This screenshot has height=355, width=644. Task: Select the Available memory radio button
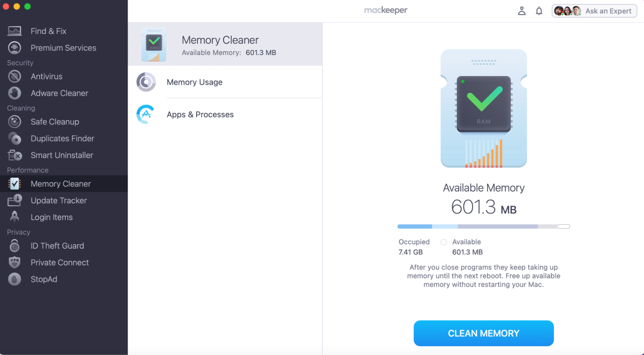(444, 242)
